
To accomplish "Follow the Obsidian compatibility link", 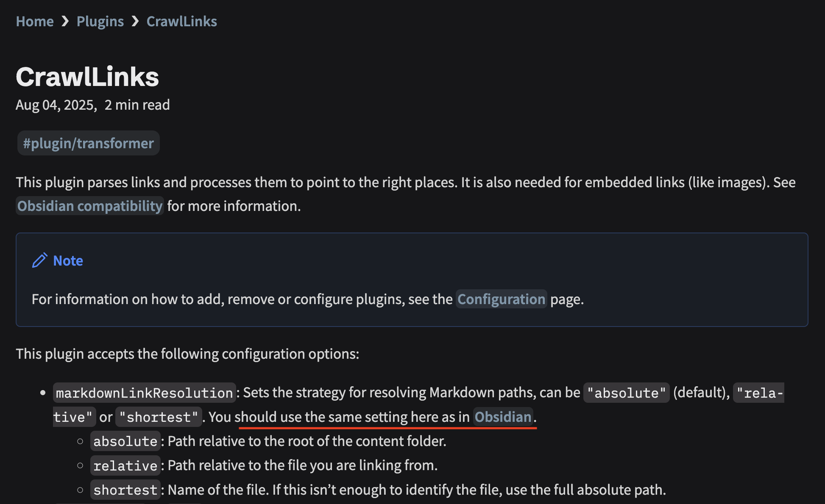I will [90, 206].
